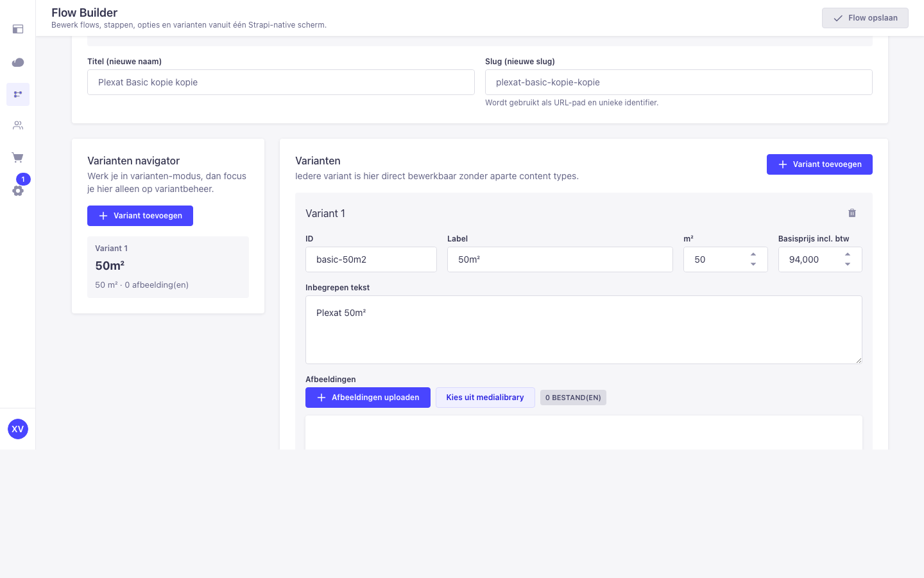Select the Flow Builder sidebar icon
This screenshot has height=578, width=924.
tap(18, 94)
